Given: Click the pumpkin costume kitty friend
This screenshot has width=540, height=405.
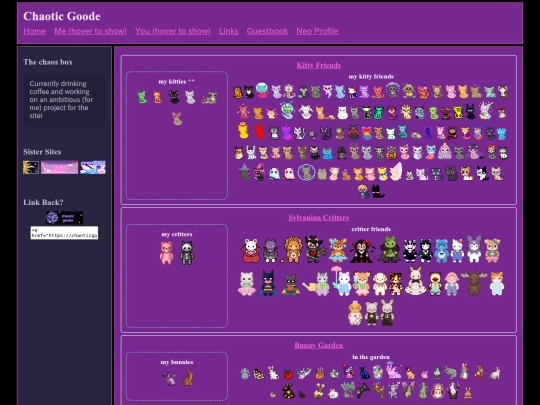Looking at the screenshot, I should pyautogui.click(x=391, y=153).
